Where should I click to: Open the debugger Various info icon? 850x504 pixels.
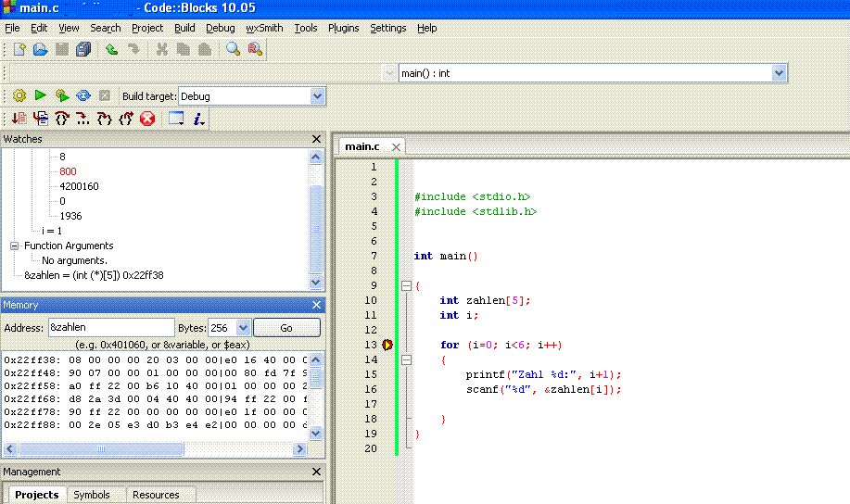tap(199, 119)
